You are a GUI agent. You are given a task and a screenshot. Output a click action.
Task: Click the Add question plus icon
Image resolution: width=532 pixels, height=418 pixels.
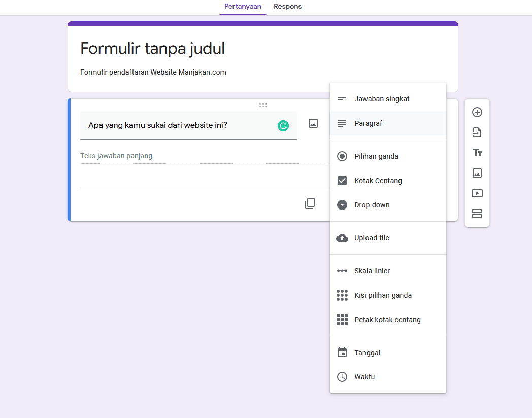pos(477,112)
